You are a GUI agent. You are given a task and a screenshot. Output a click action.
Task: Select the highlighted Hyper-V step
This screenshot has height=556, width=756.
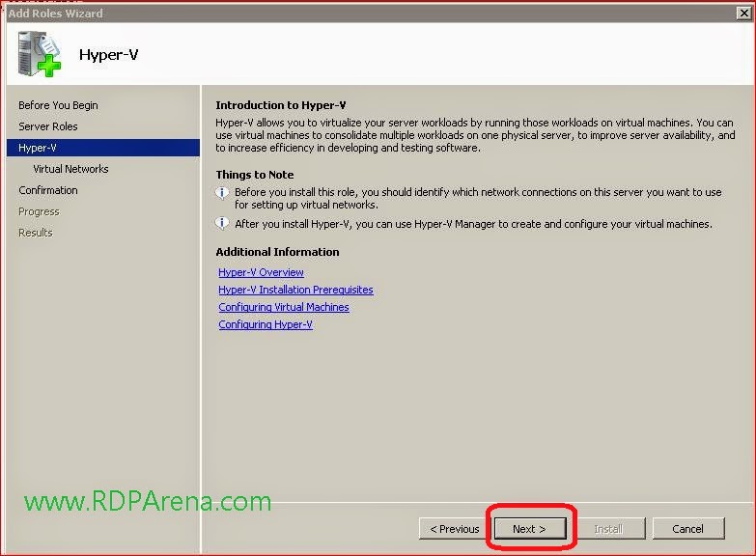coord(103,148)
